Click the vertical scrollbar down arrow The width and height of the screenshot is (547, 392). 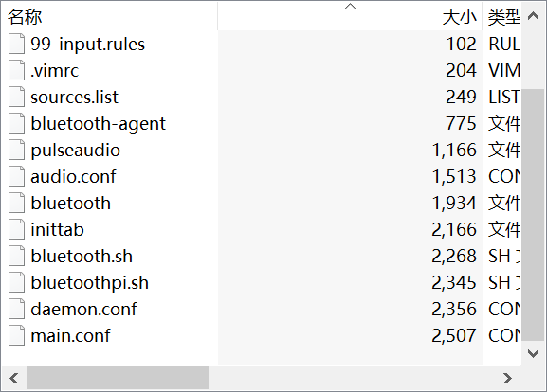pyautogui.click(x=533, y=353)
